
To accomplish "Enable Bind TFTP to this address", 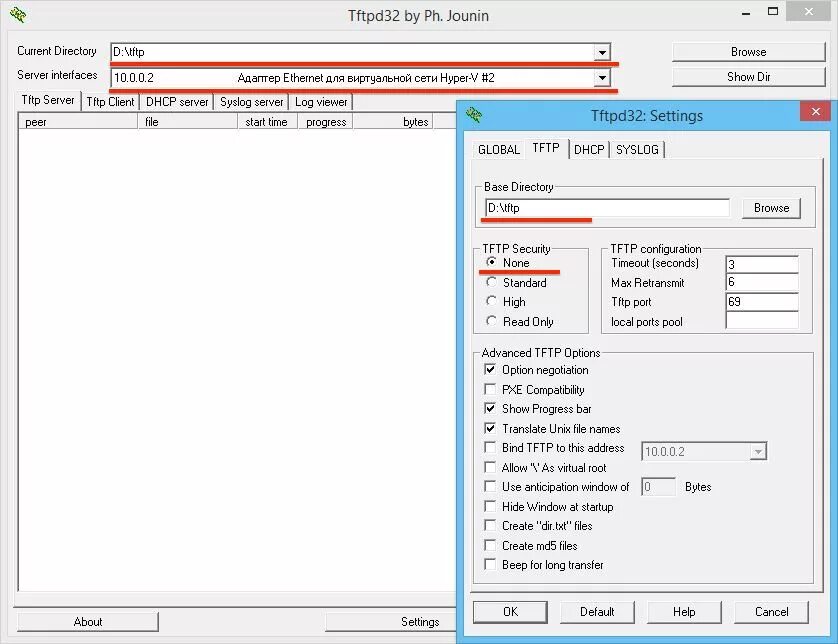I will (x=490, y=447).
